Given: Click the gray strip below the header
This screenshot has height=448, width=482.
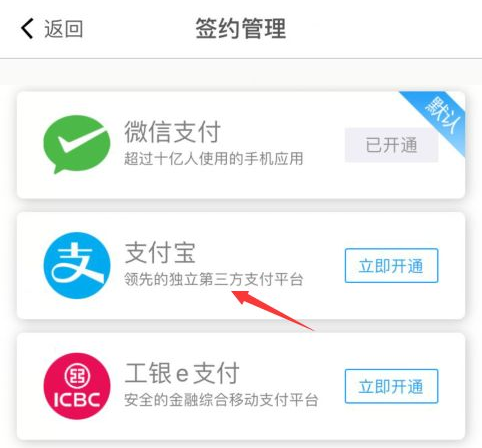Looking at the screenshot, I should (241, 72).
